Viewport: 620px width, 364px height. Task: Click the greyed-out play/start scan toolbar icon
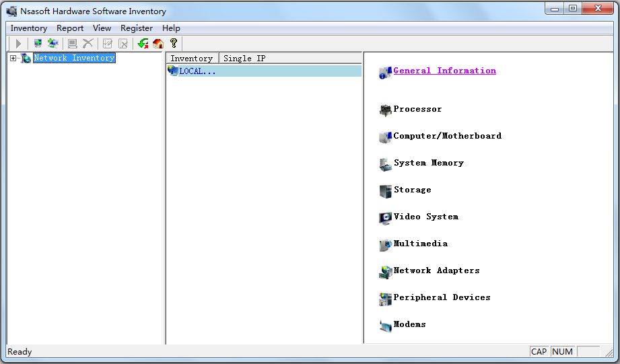[18, 44]
